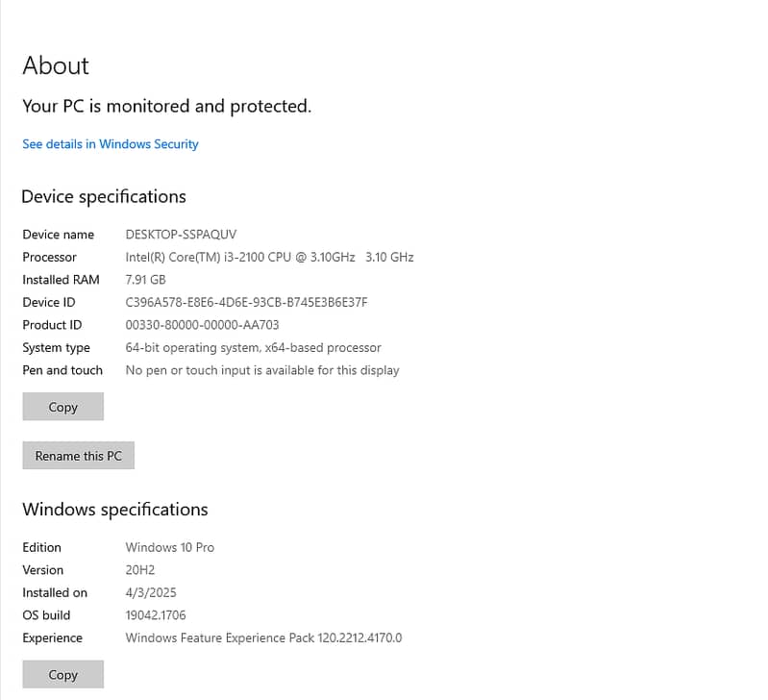Select Windows Feature Experience Pack value

coord(263,637)
